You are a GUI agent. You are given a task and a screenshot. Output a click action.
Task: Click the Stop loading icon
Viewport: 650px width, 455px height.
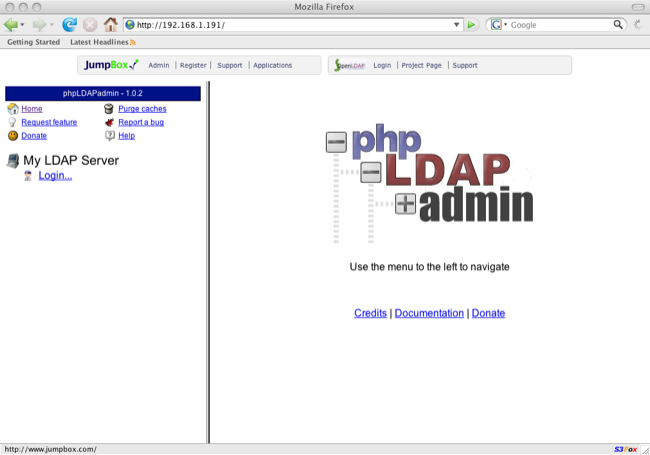point(90,25)
